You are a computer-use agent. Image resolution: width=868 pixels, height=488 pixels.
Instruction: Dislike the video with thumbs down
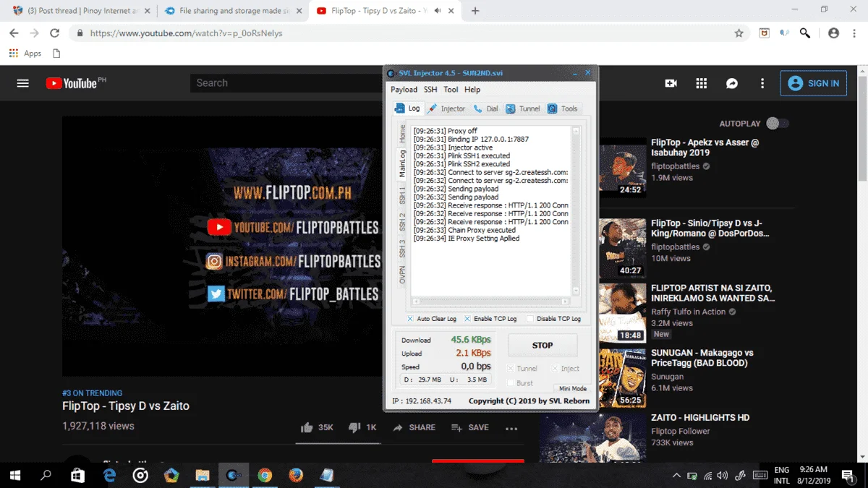coord(354,427)
